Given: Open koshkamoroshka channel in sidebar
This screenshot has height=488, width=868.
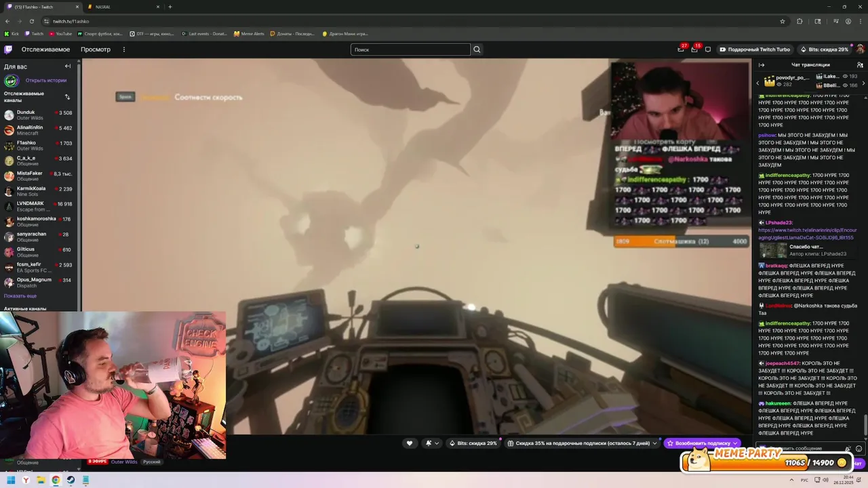Looking at the screenshot, I should pyautogui.click(x=39, y=222).
